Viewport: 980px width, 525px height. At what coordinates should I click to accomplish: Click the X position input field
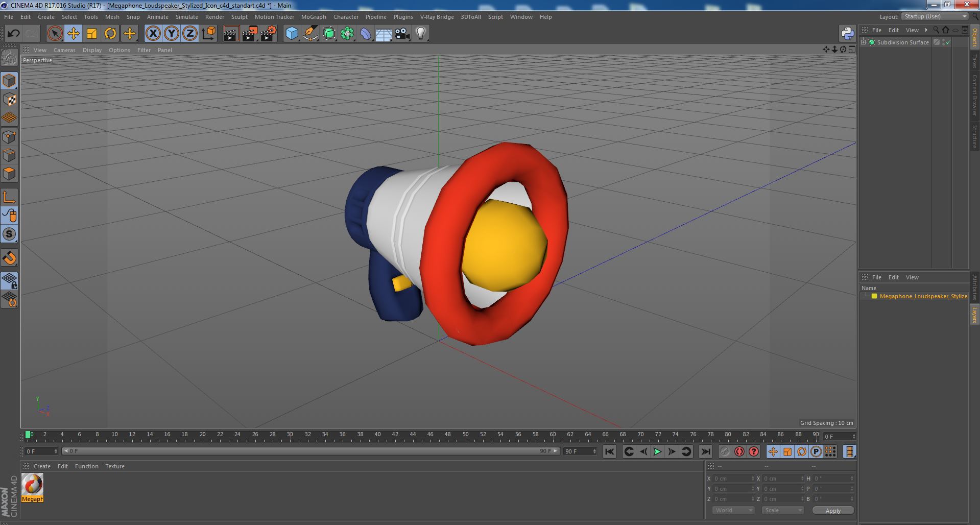tap(733, 479)
